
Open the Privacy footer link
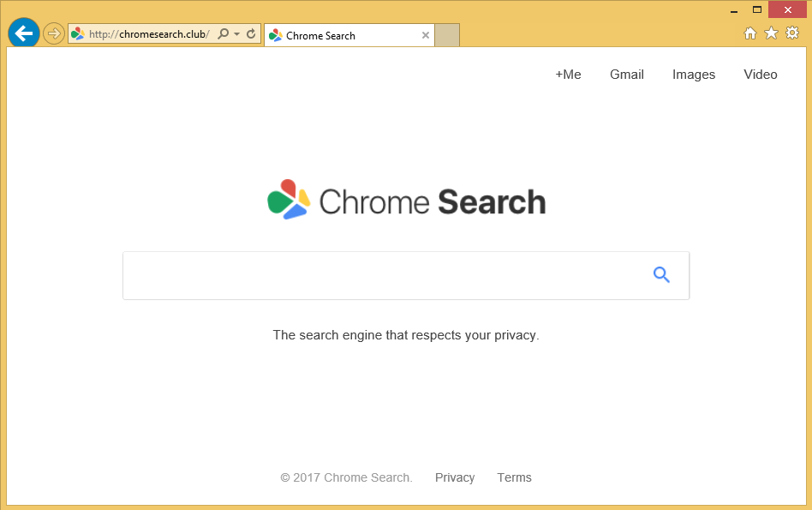[455, 477]
